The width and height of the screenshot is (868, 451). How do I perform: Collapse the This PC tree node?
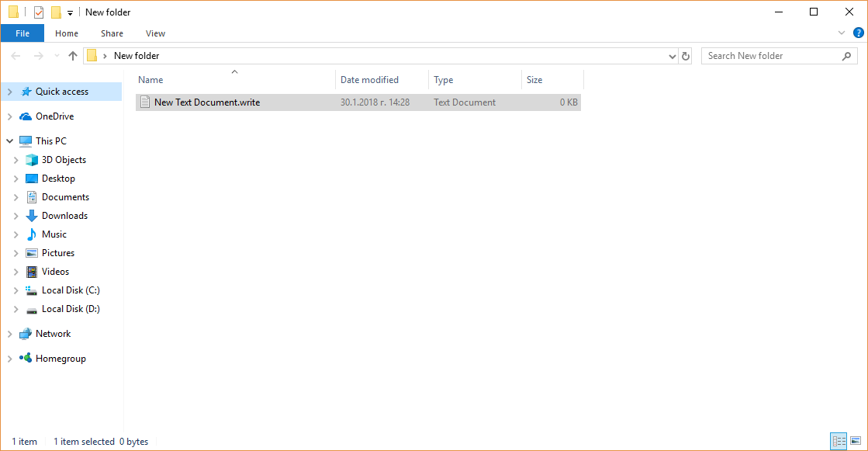pyautogui.click(x=9, y=141)
